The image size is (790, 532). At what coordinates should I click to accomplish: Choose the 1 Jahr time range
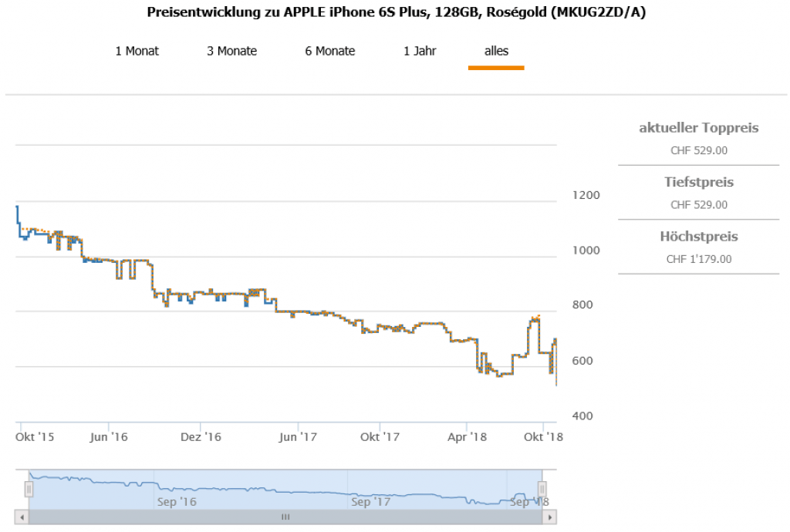click(x=420, y=52)
